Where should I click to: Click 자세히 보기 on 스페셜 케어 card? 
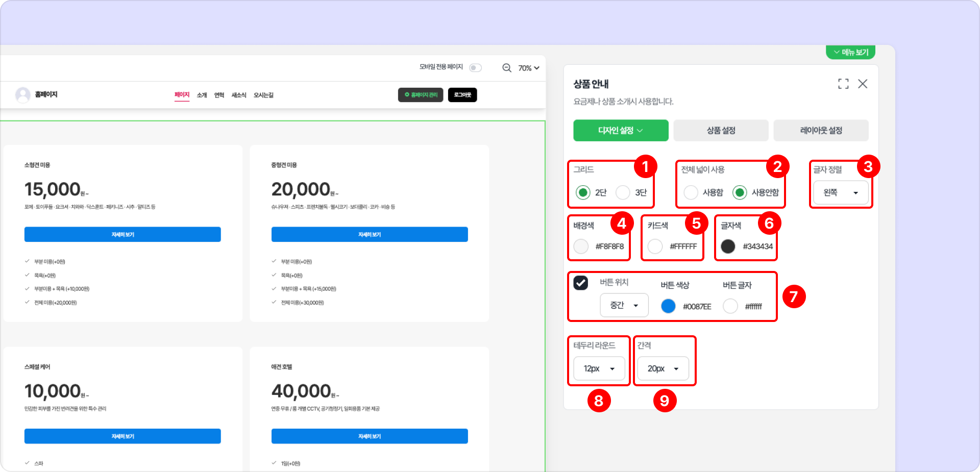click(x=122, y=436)
